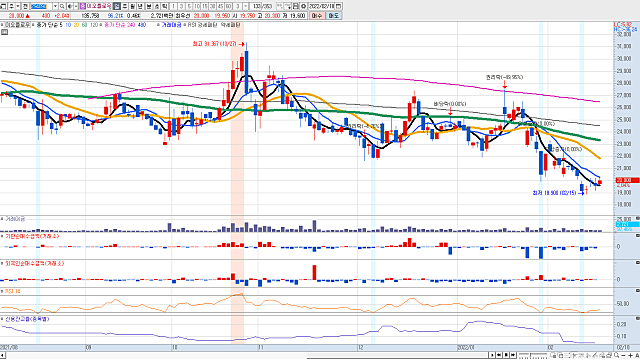The image size is (640, 360).
Task: Click the RSI panel menu icon at right edge
Action: point(638,290)
